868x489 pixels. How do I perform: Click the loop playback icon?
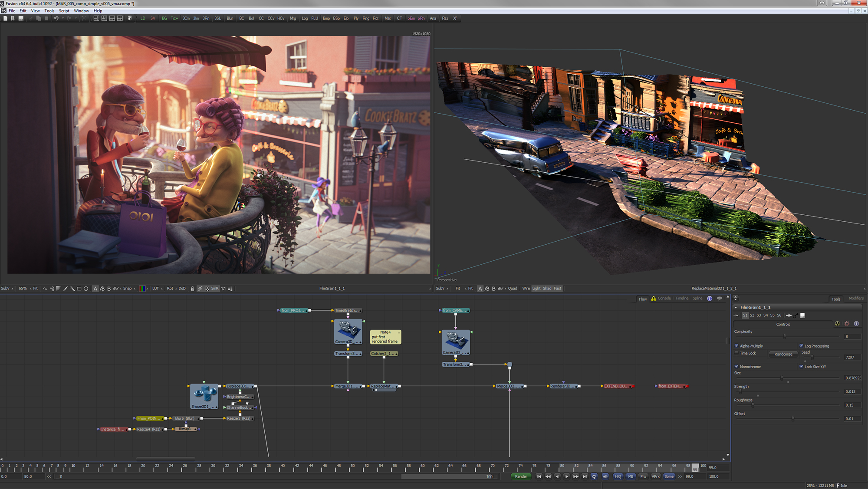594,476
